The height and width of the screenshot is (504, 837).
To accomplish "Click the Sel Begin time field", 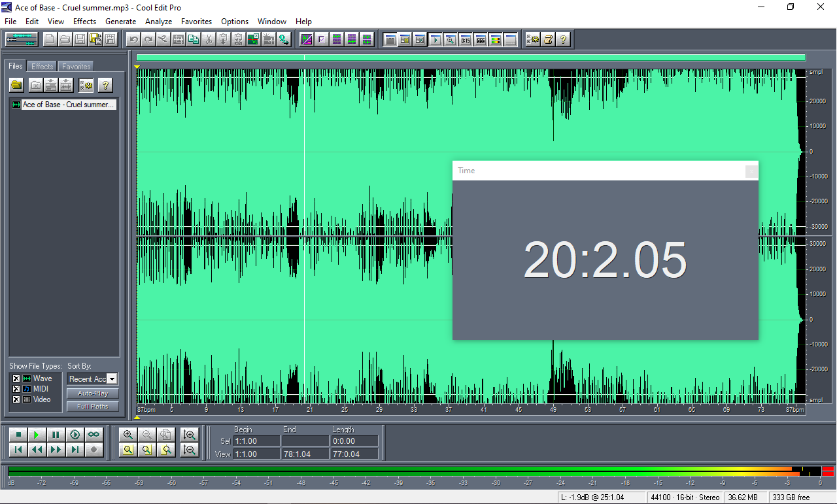I will [x=256, y=441].
